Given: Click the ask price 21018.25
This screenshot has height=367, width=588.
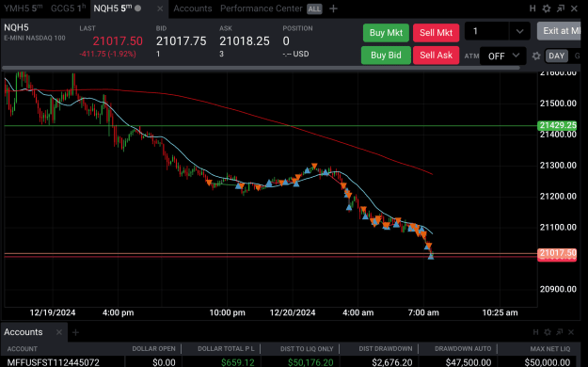Looking at the screenshot, I should click(244, 40).
